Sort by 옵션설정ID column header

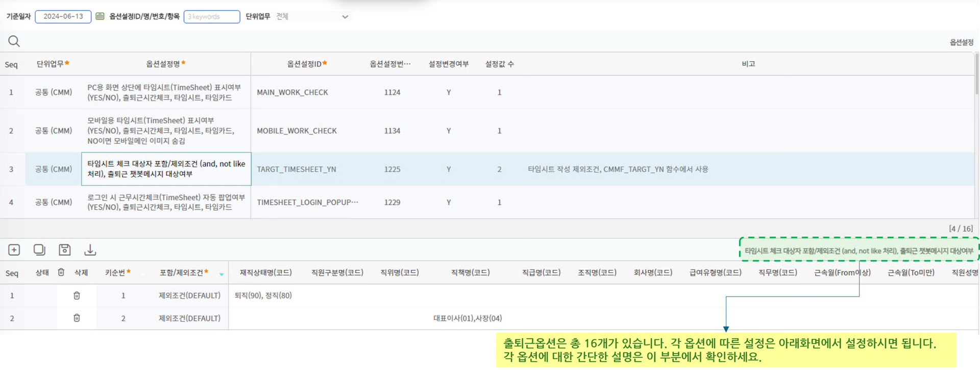pyautogui.click(x=307, y=64)
